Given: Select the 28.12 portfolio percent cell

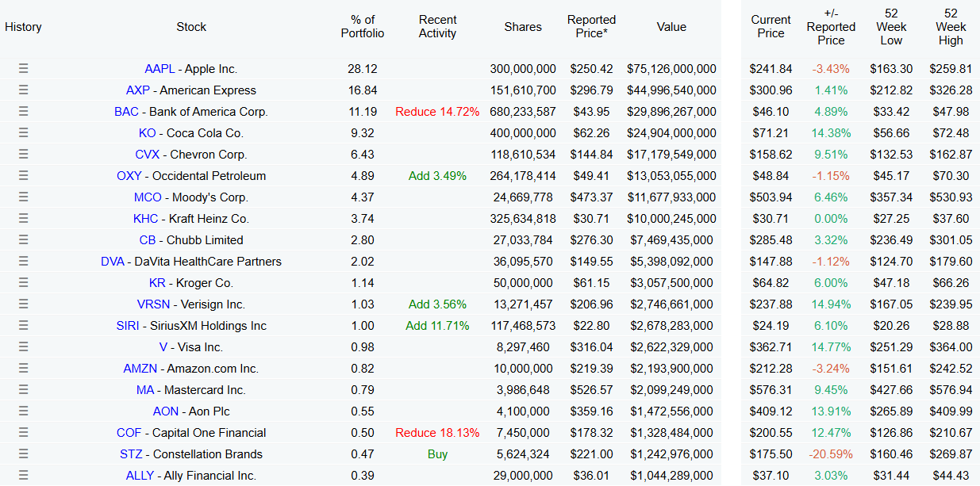Looking at the screenshot, I should click(x=363, y=69).
